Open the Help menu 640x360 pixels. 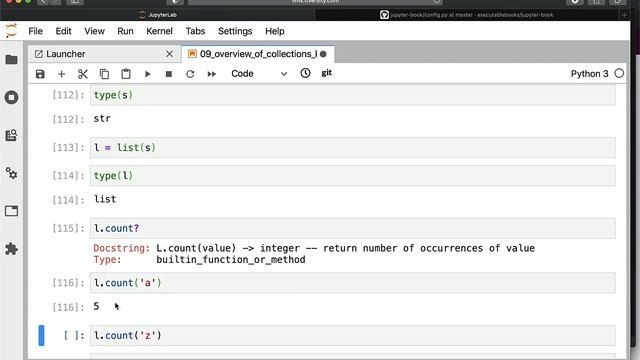coord(275,31)
